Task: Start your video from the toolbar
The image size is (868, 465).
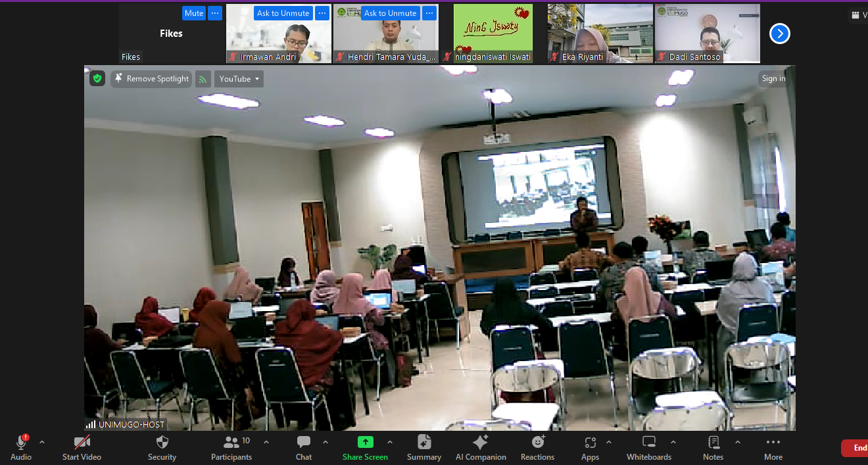Action: (81, 442)
